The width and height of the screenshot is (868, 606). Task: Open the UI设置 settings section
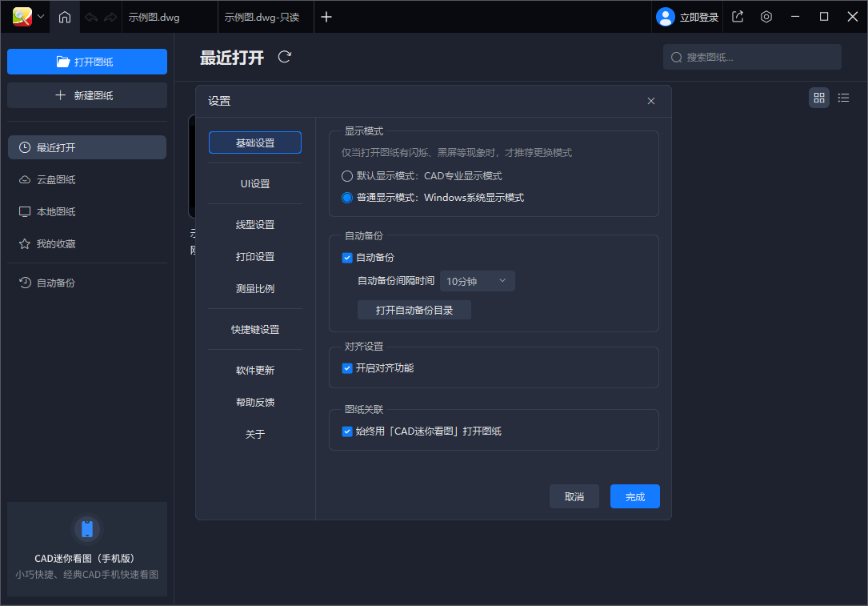254,183
